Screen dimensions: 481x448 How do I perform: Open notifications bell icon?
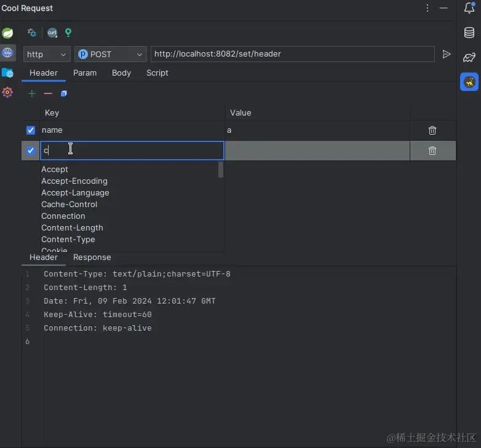tap(469, 7)
